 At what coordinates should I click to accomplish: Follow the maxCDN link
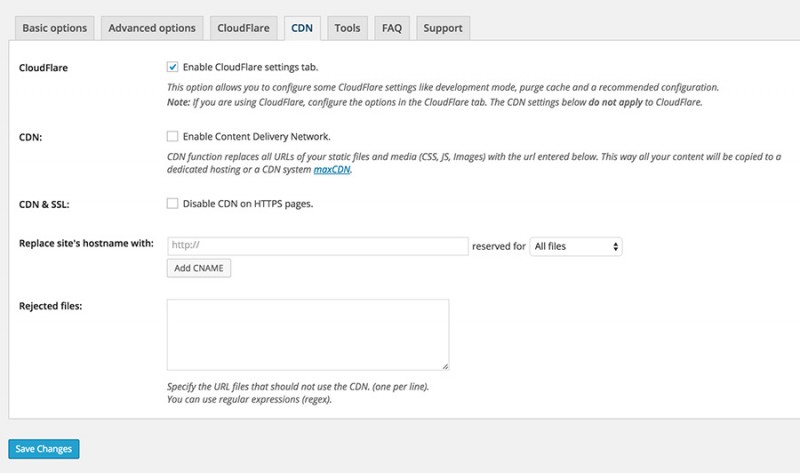333,170
